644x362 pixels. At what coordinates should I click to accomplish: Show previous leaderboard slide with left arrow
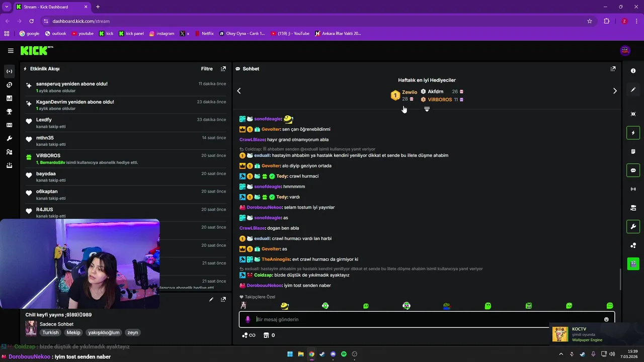pos(239,91)
